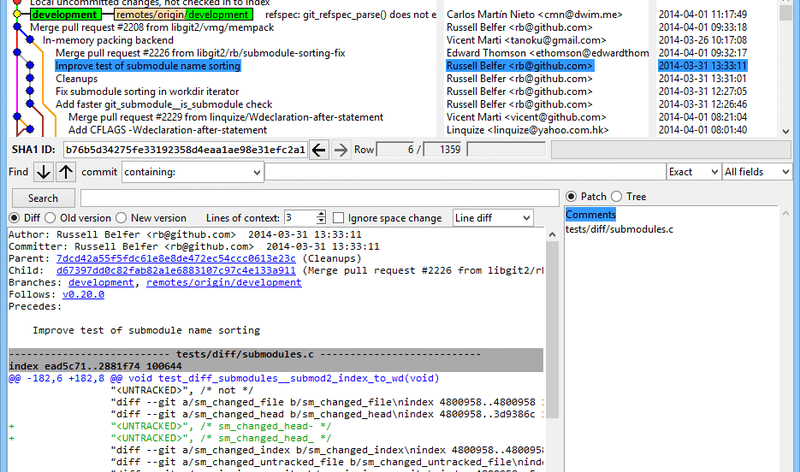Viewport: 800px width, 472px height.
Task: Open the All fields dropdown
Action: (x=757, y=172)
